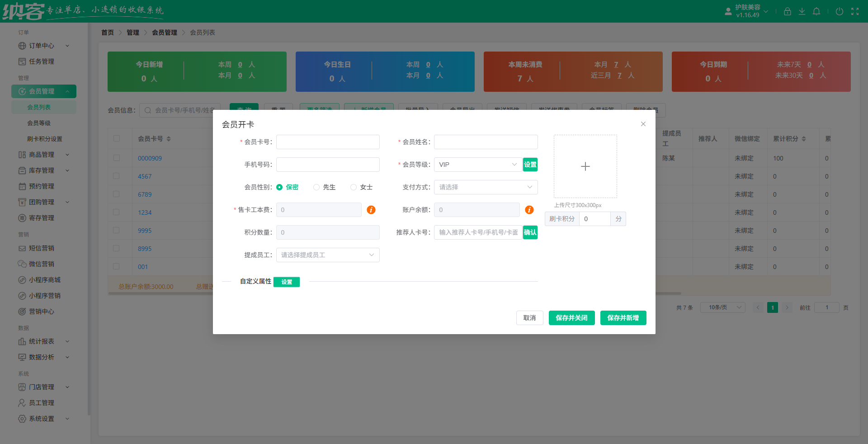Open 微信营销 in the sidebar

tap(44, 264)
